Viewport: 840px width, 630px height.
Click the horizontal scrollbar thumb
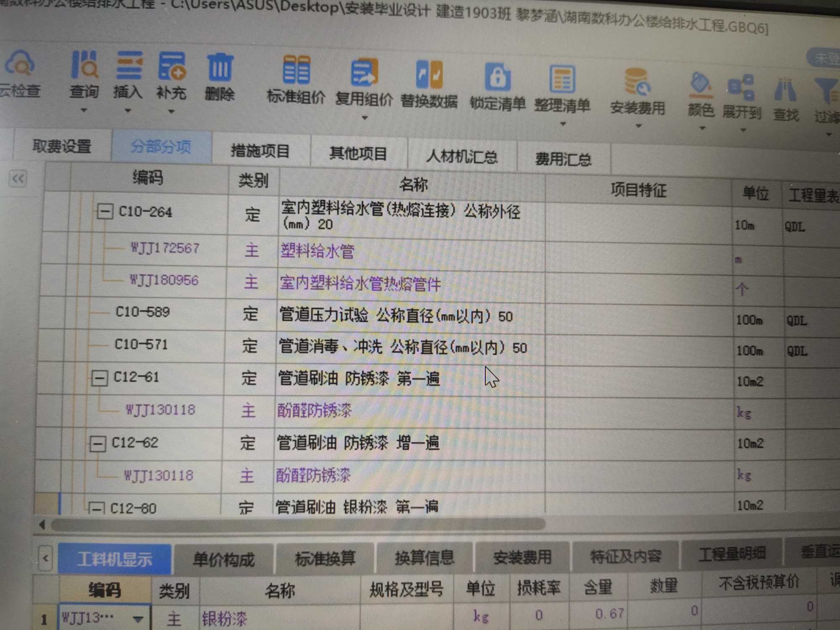(298, 524)
